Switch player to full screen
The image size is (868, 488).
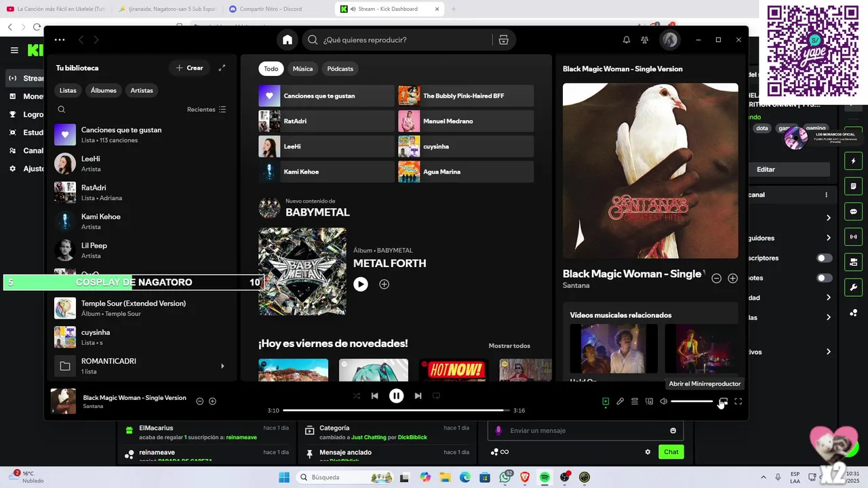[x=738, y=401]
